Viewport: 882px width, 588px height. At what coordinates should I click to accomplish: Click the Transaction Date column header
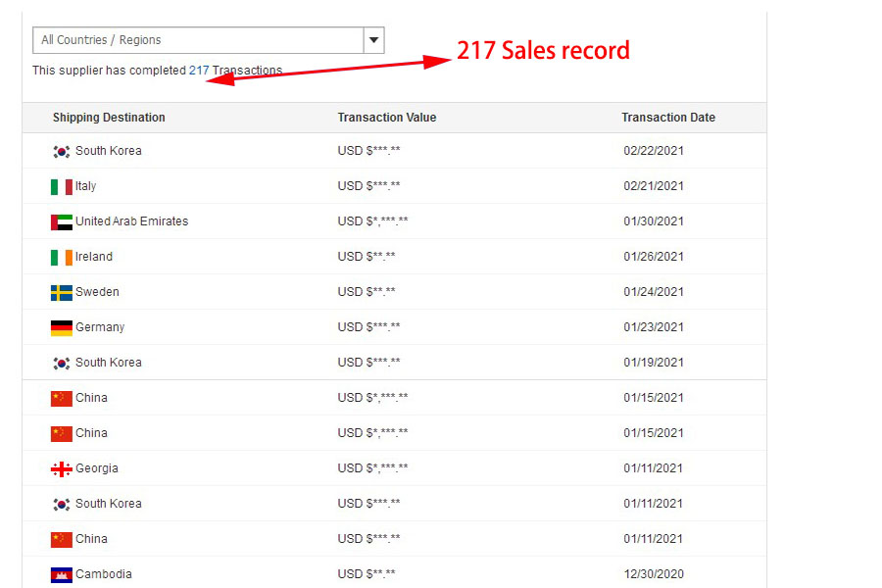tap(668, 118)
